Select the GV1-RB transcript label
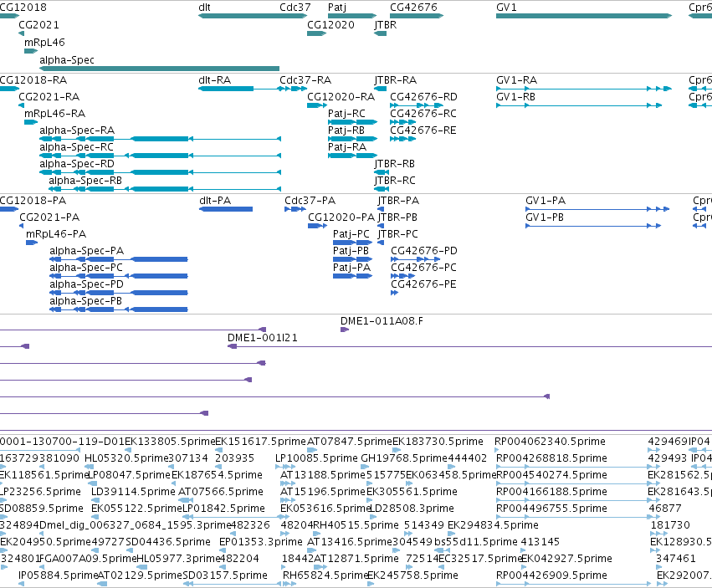Screen dimensions: 712x588 (516, 97)
